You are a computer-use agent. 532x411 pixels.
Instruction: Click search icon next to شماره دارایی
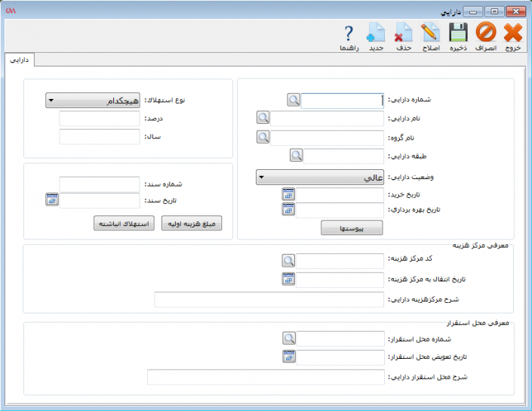tap(294, 100)
